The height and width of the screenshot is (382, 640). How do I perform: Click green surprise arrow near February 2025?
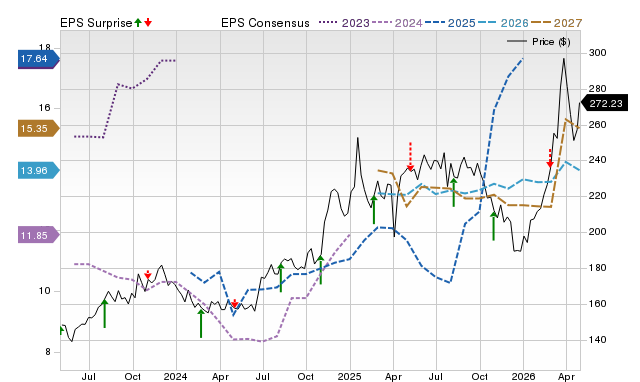(x=373, y=210)
